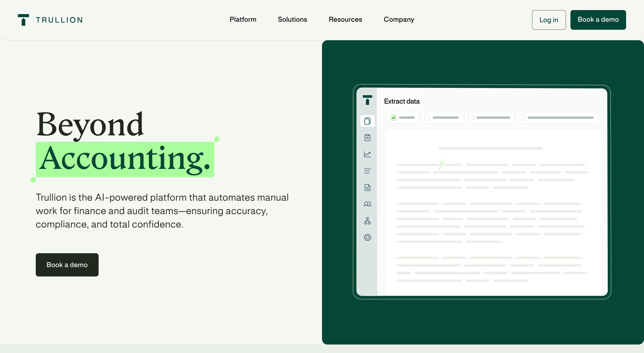The width and height of the screenshot is (644, 353).
Task: Click the clipboard icon in sidebar
Action: click(367, 138)
